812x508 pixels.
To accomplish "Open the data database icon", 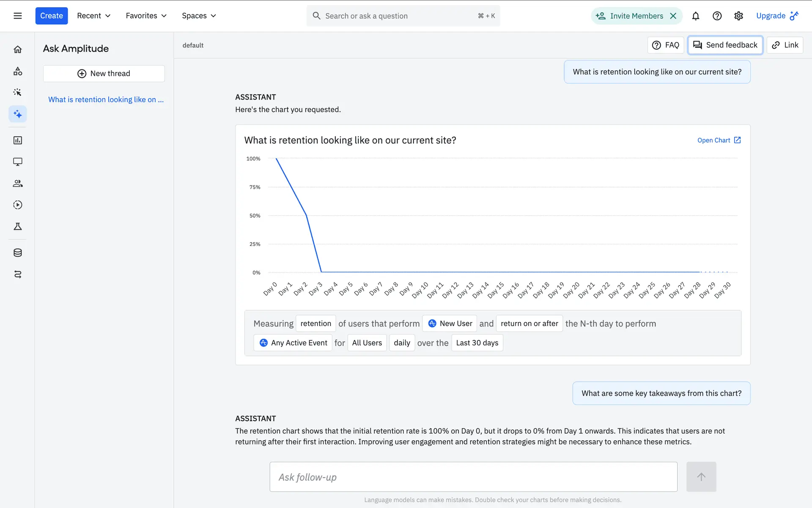I will pos(17,253).
